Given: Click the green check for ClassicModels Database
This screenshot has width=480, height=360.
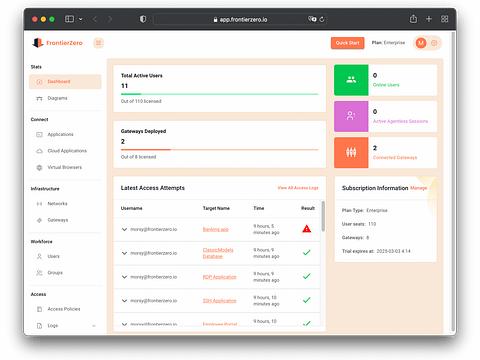Looking at the screenshot, I should [x=307, y=253].
